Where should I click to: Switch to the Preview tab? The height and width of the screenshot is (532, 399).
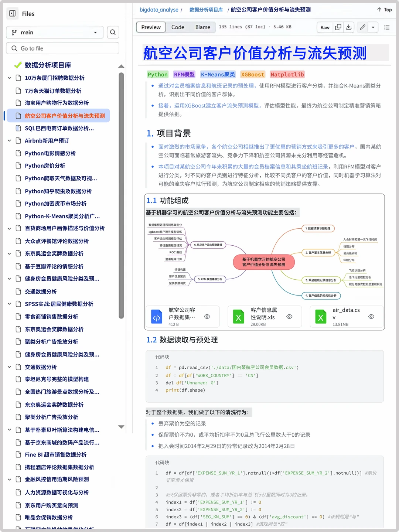[x=151, y=27]
